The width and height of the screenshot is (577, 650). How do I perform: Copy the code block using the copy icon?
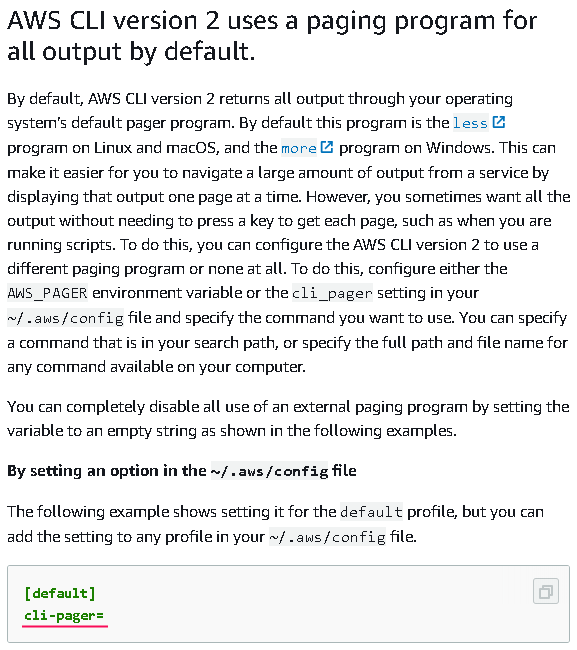click(545, 591)
